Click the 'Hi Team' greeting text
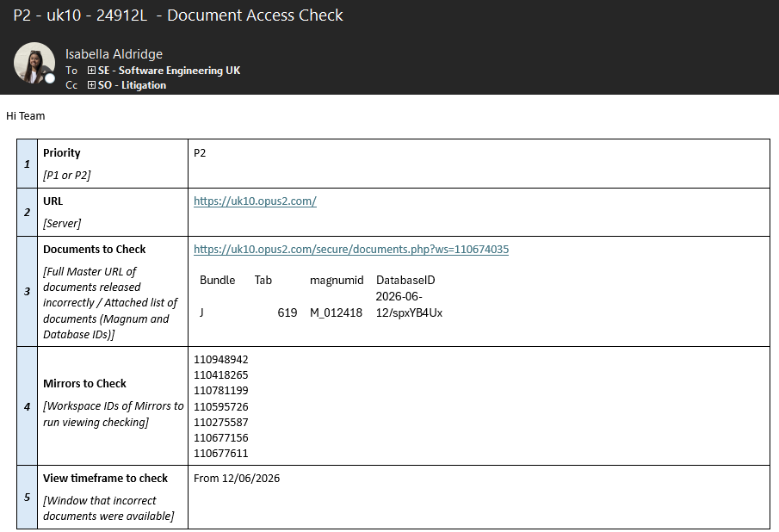The image size is (779, 532). coord(25,115)
